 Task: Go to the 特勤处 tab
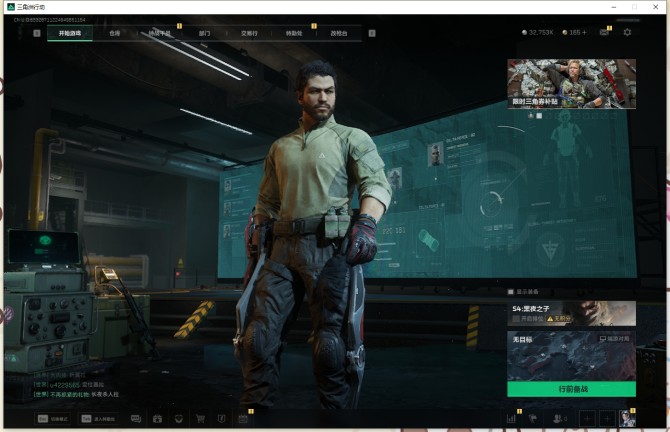click(294, 33)
